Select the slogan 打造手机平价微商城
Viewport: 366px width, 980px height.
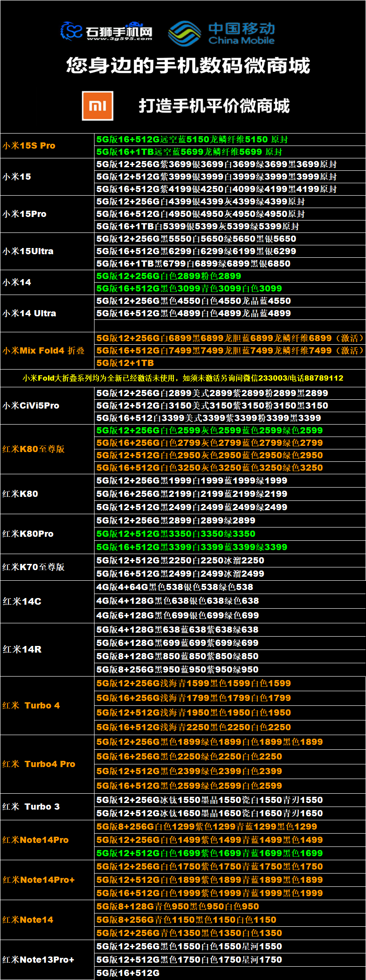(x=214, y=106)
